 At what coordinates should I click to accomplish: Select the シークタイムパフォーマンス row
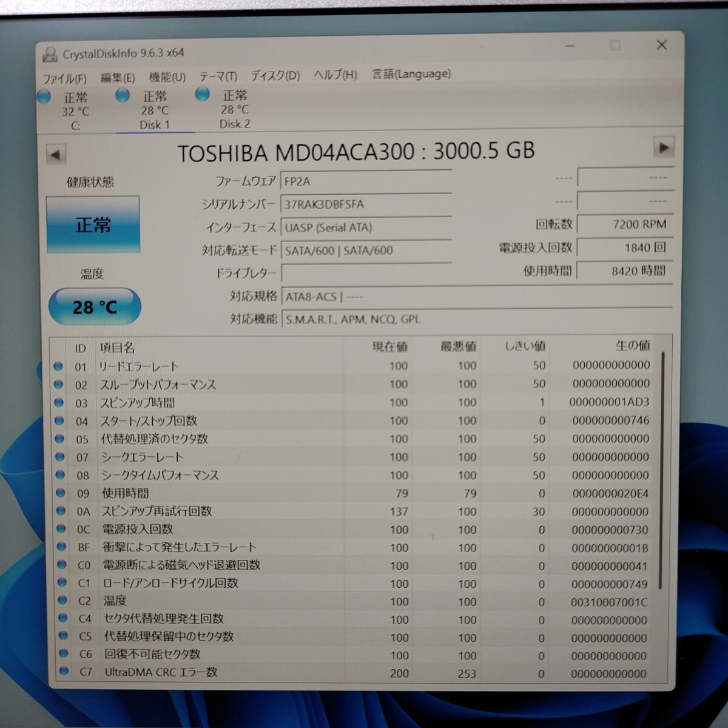coord(355,475)
